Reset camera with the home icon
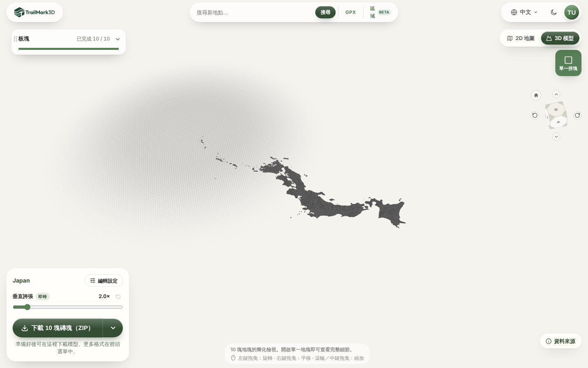This screenshot has height=368, width=588. [x=536, y=95]
